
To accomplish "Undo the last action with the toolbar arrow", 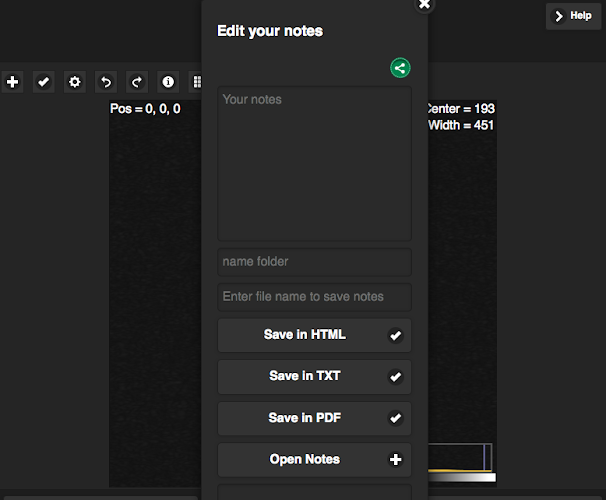I will [x=105, y=82].
